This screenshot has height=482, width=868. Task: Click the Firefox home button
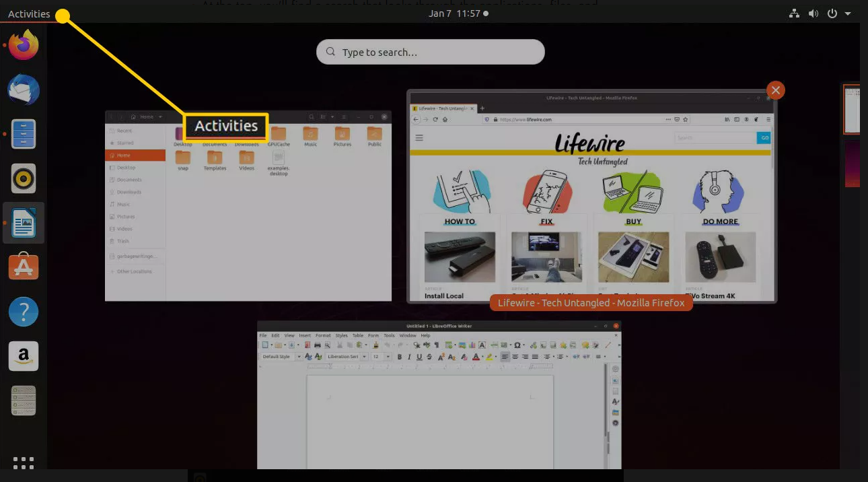[445, 119]
